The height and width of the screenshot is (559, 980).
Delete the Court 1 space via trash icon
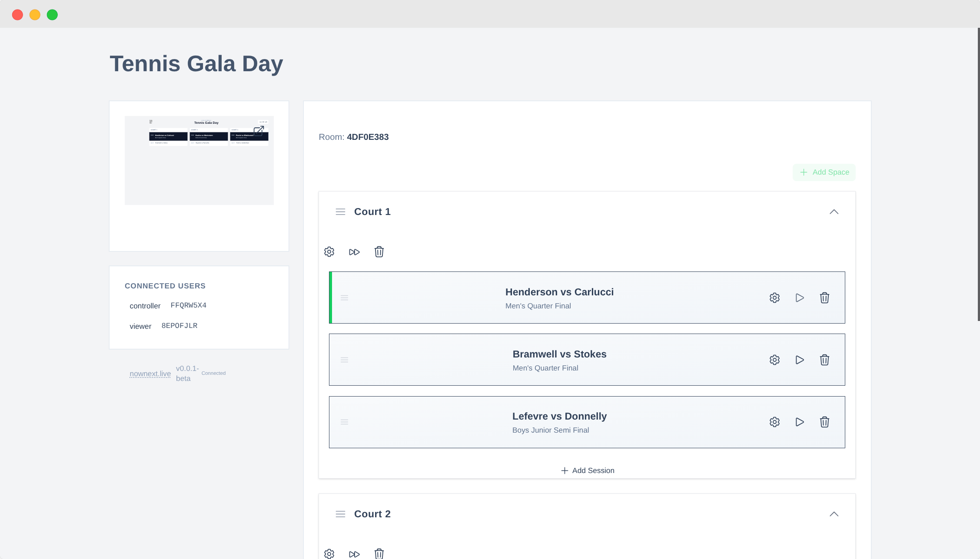[379, 251]
